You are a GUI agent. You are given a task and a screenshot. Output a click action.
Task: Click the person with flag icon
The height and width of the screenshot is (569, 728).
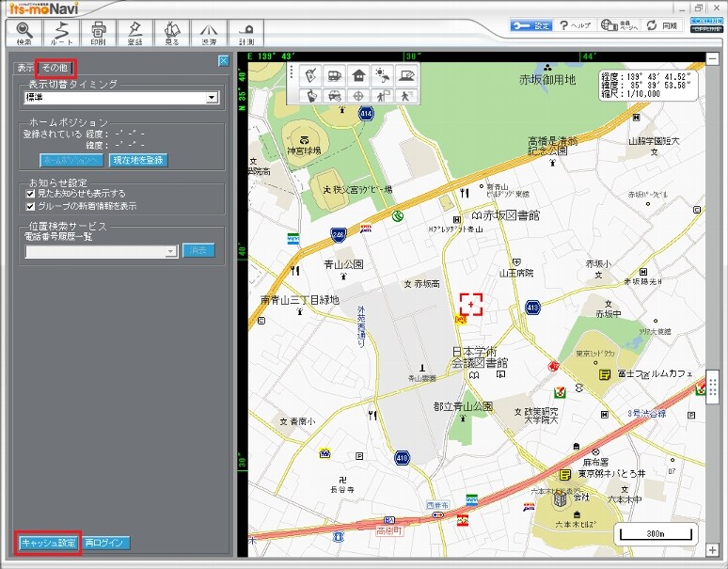(382, 96)
